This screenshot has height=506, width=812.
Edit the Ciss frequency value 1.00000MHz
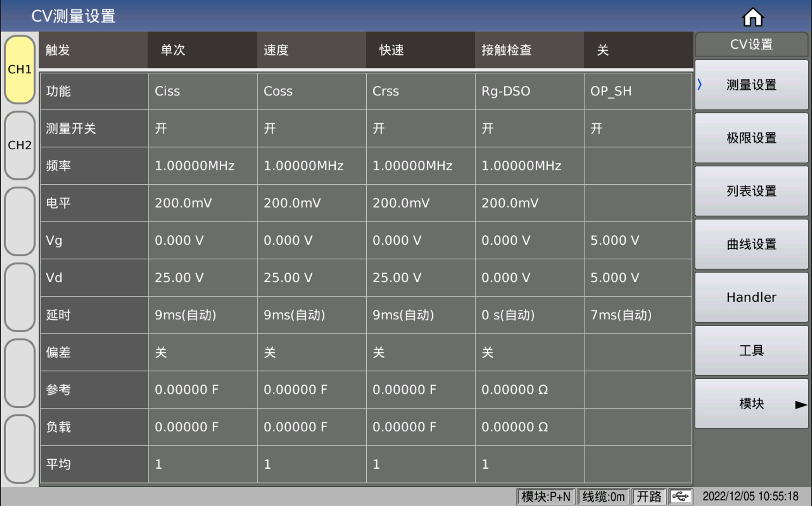203,166
